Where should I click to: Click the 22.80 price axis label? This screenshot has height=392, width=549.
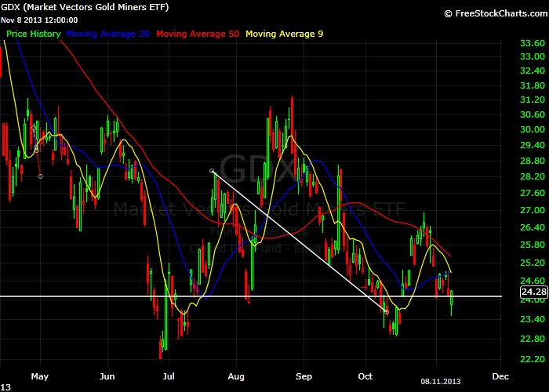point(533,339)
